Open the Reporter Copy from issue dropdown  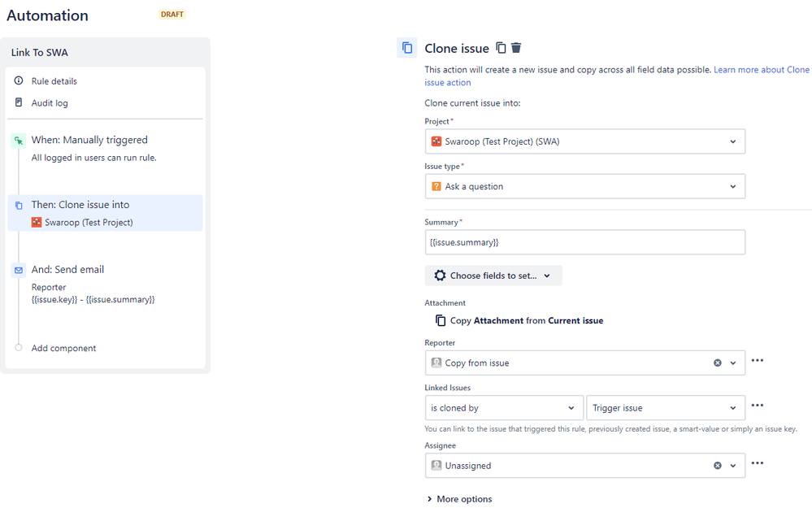point(585,363)
